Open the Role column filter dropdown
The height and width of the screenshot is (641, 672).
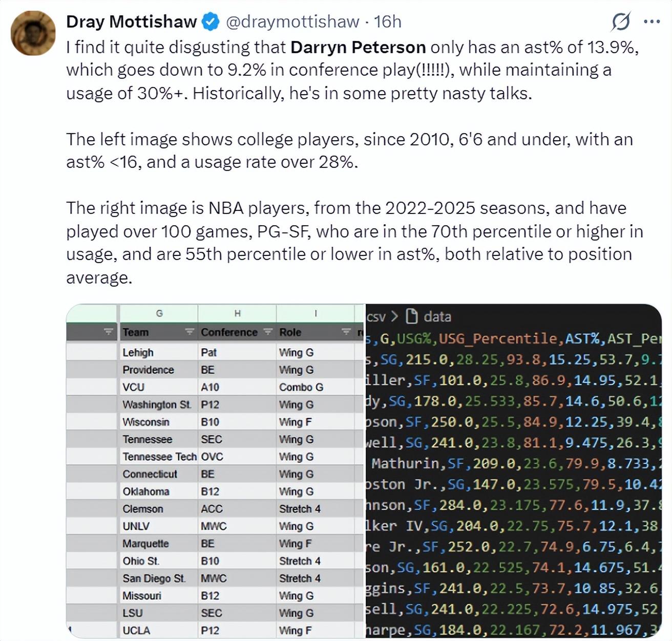pos(346,332)
